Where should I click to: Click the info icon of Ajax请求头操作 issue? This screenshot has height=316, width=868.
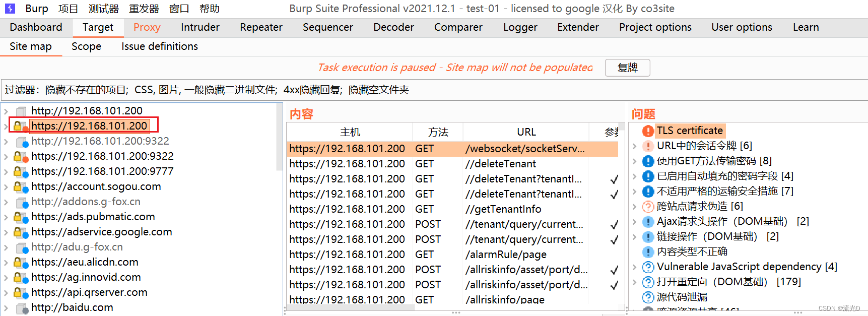coord(648,222)
